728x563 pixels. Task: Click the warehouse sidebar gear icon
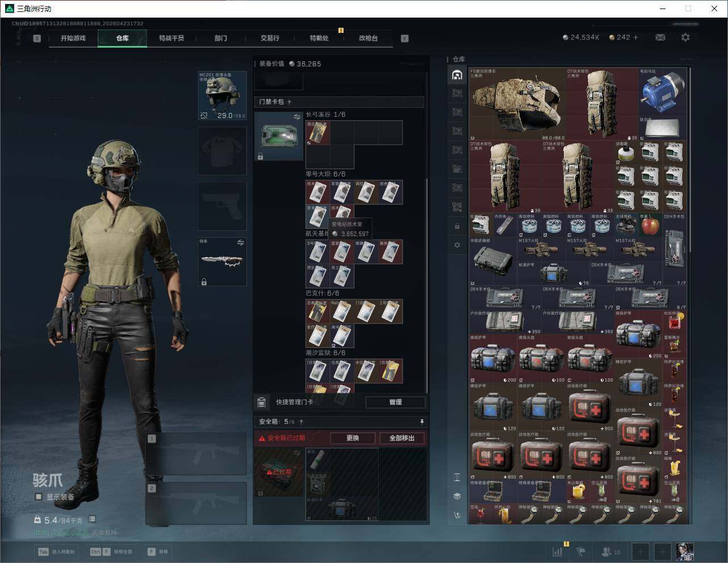[457, 245]
